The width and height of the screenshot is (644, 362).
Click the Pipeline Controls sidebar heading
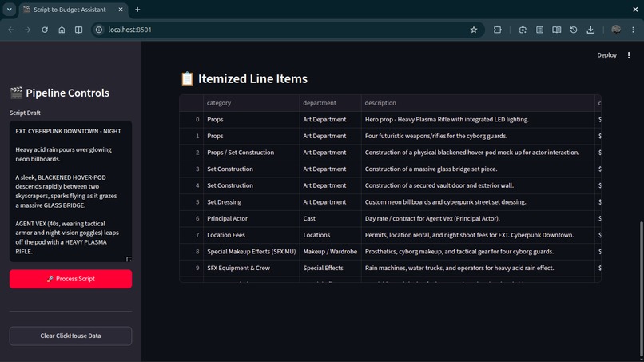[x=60, y=93]
